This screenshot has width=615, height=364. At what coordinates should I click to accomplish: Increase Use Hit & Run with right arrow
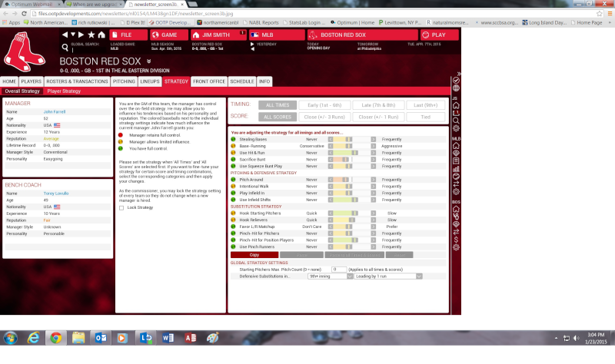pyautogui.click(x=374, y=153)
